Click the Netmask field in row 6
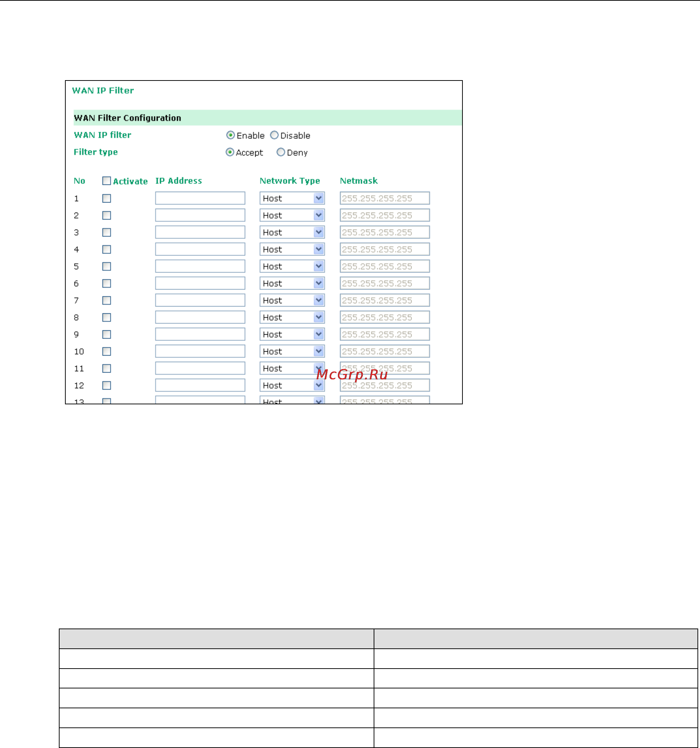The image size is (700, 748). click(384, 283)
